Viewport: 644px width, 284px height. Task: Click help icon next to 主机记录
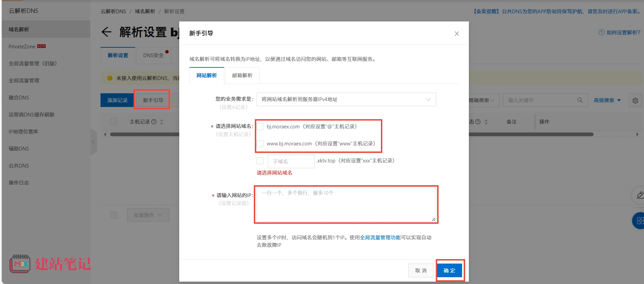coord(154,122)
